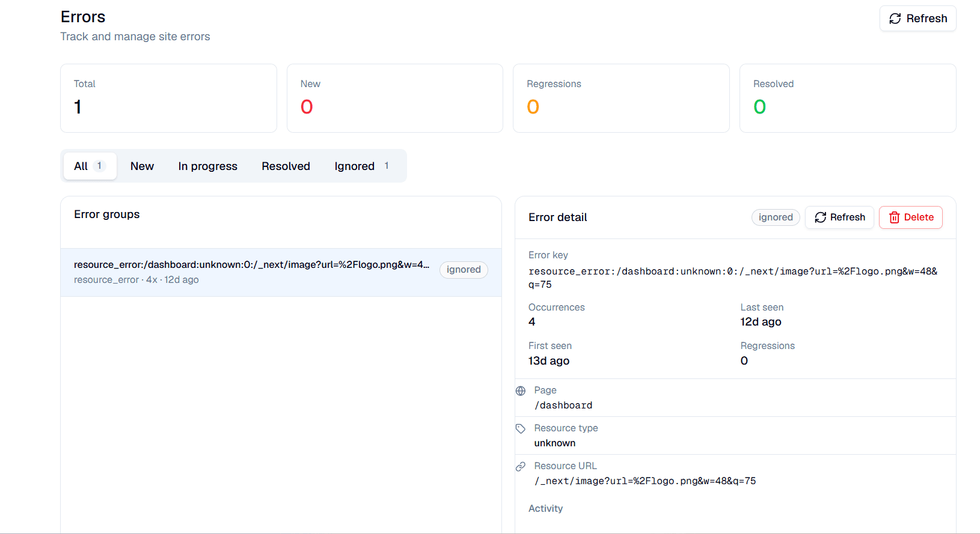This screenshot has height=534, width=980.
Task: Click the '/dashboard' page value
Action: point(563,405)
